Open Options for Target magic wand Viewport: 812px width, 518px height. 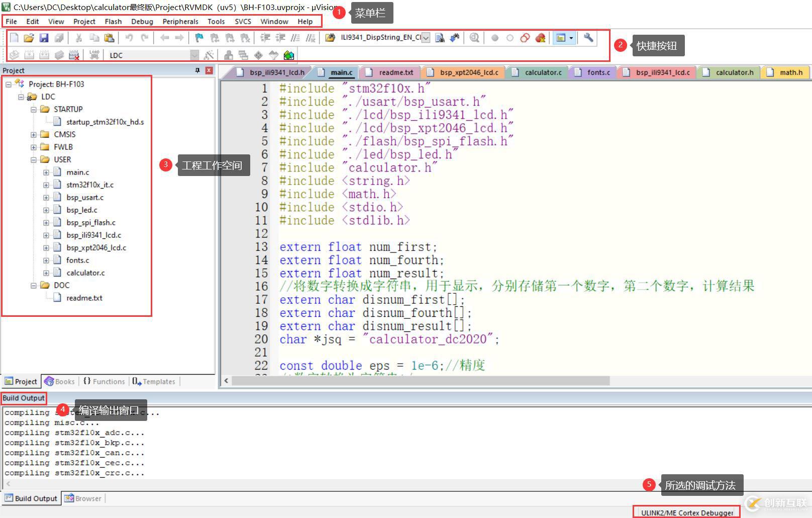[x=209, y=55]
